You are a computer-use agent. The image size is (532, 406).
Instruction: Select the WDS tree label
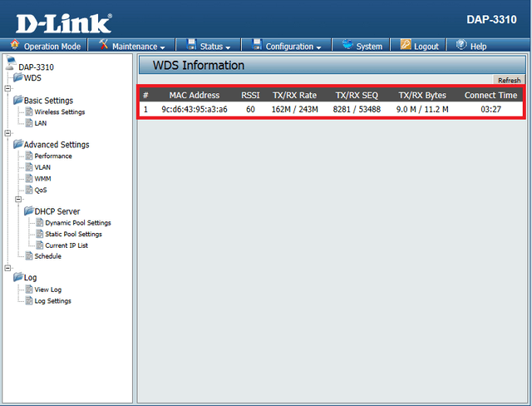click(x=32, y=77)
